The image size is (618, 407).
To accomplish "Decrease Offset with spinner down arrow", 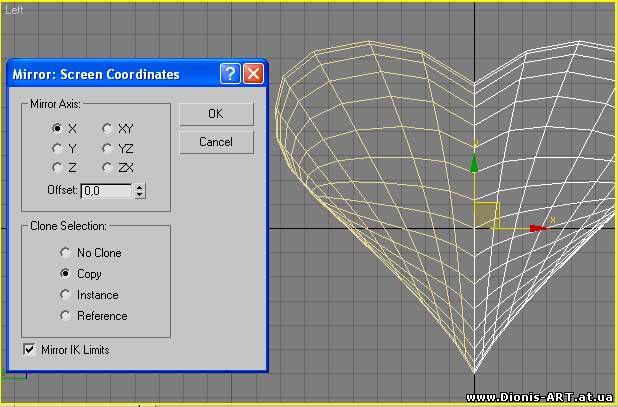I will point(140,195).
